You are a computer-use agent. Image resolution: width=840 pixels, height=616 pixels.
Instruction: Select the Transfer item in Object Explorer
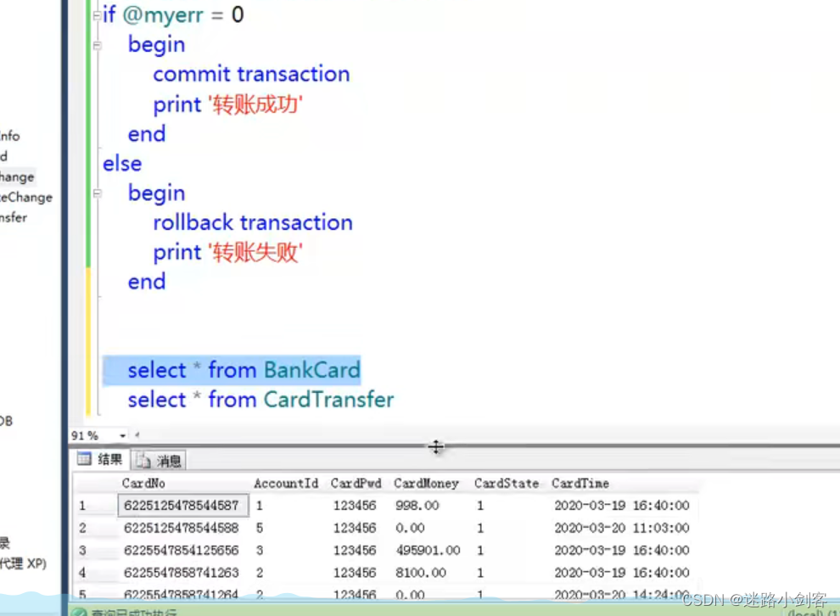21,217
